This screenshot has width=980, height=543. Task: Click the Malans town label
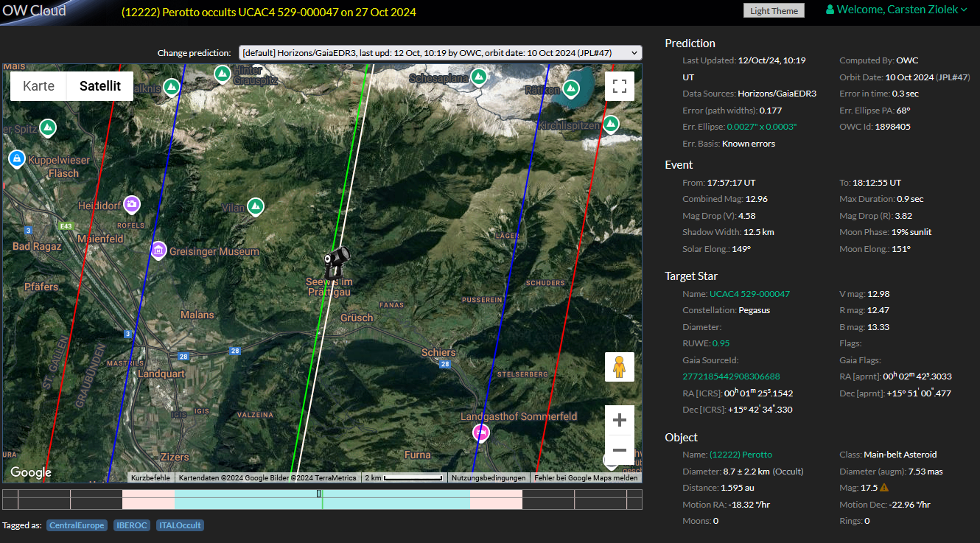[197, 315]
